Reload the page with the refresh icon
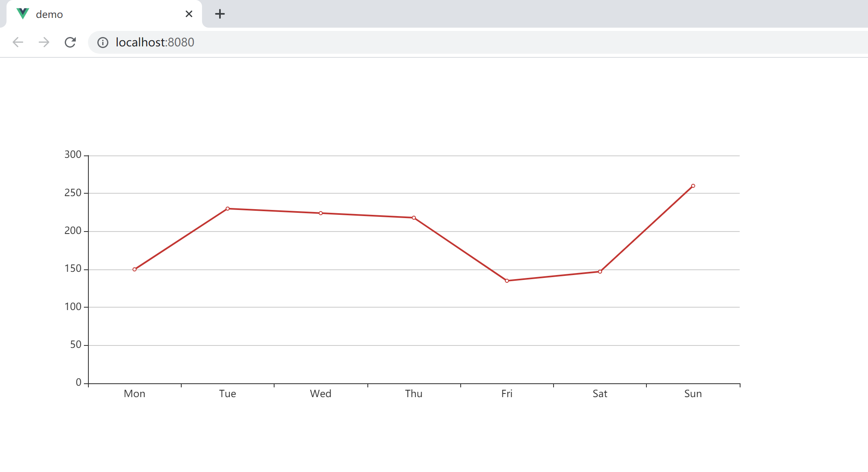Screen dimensions: 868x472 [70, 42]
